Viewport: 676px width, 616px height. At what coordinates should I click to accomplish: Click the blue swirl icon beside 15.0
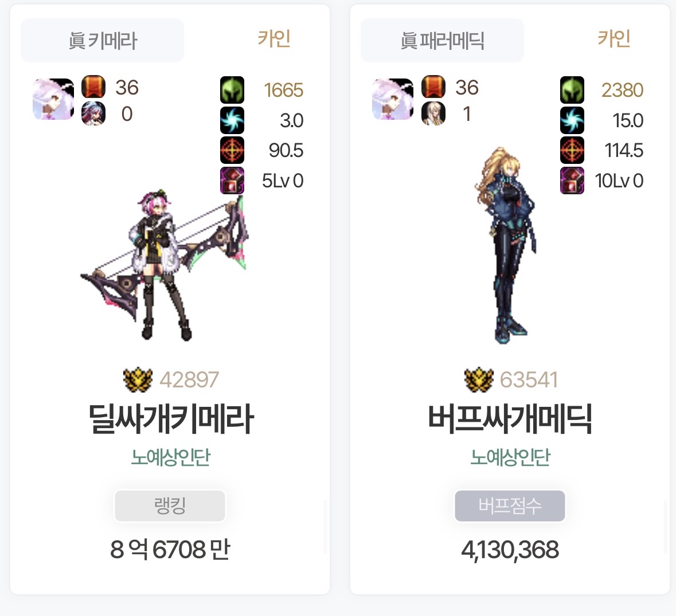pyautogui.click(x=572, y=120)
